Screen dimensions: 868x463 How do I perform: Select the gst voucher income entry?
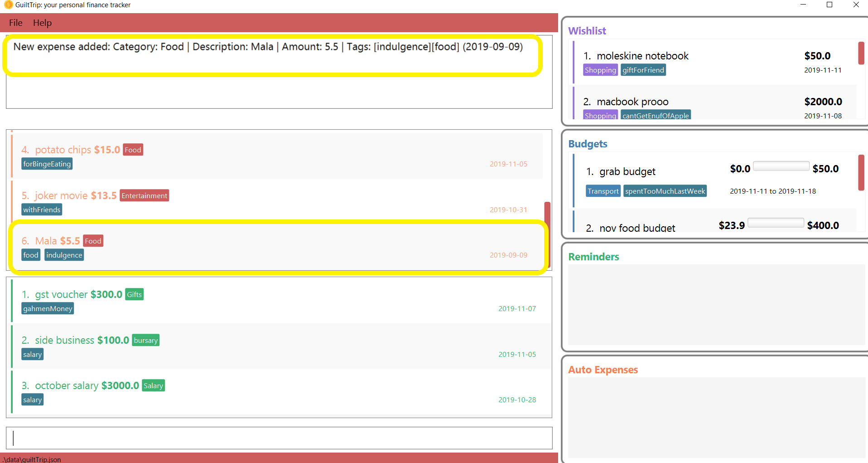pos(281,301)
